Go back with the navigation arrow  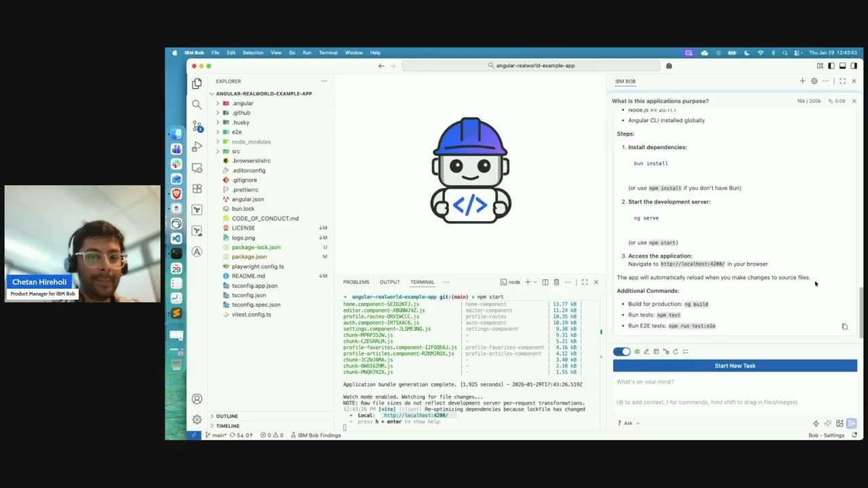click(381, 66)
